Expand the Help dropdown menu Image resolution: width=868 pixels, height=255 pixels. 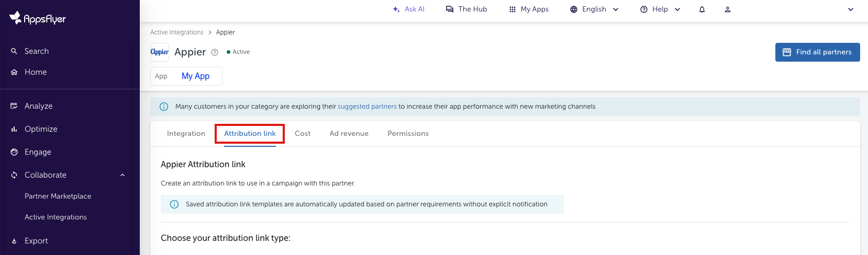(660, 9)
